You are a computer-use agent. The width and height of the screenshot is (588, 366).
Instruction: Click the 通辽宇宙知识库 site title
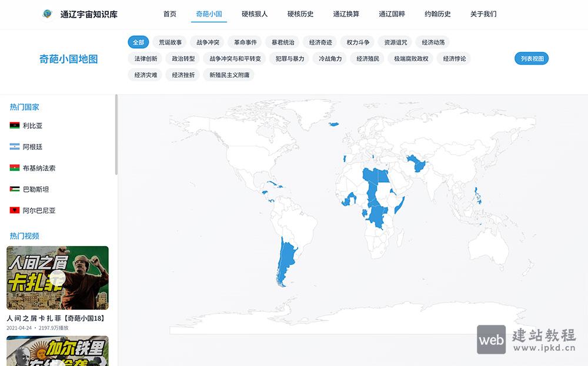pyautogui.click(x=89, y=14)
